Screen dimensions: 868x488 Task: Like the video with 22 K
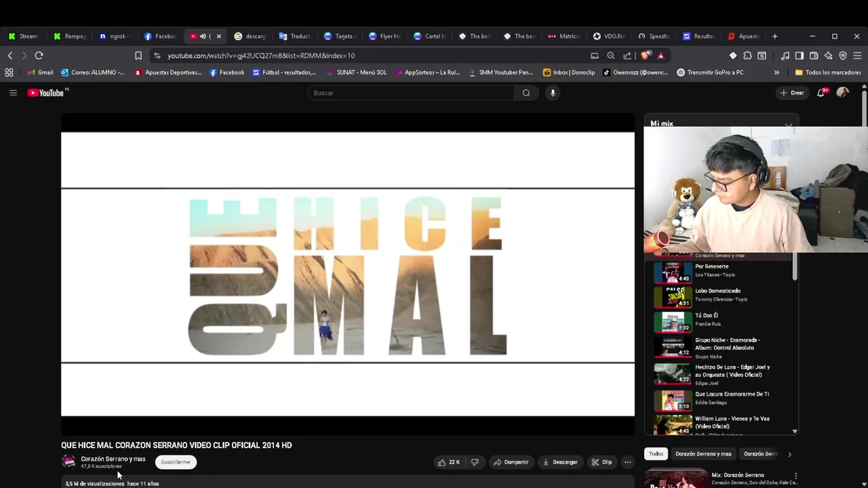pos(448,462)
